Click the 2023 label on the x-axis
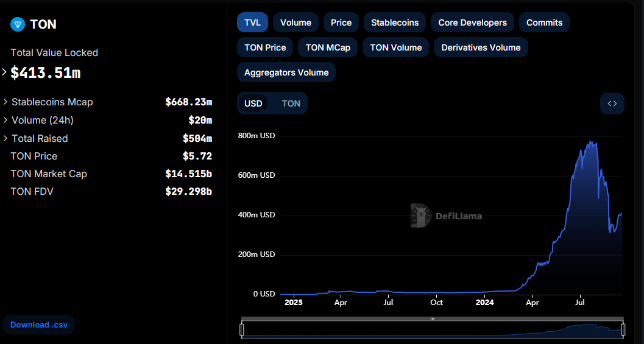 [293, 303]
